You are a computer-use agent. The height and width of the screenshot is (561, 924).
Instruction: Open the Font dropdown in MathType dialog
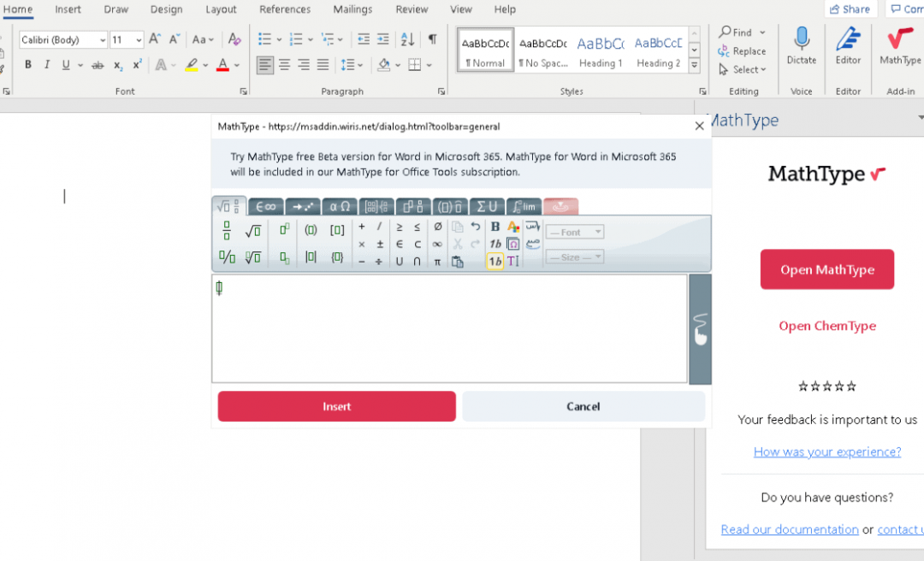[x=574, y=232]
